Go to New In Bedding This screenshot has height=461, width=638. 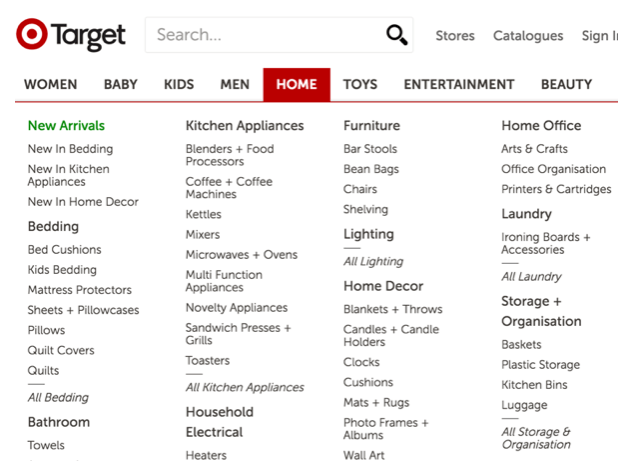70,149
